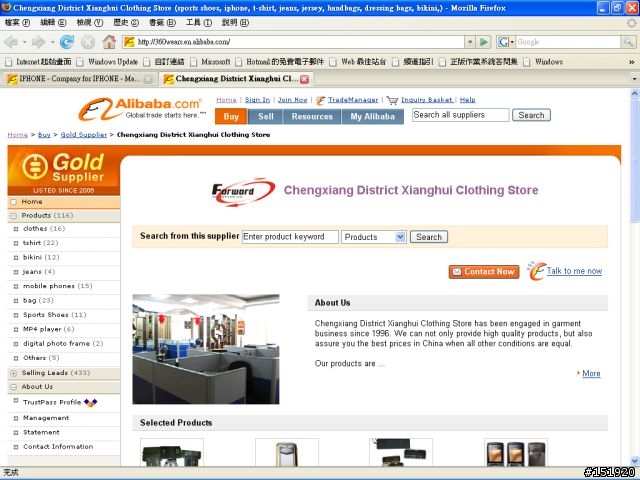The image size is (640, 480).
Task: Open the Bookmarks (B) menu
Action: (x=162, y=23)
